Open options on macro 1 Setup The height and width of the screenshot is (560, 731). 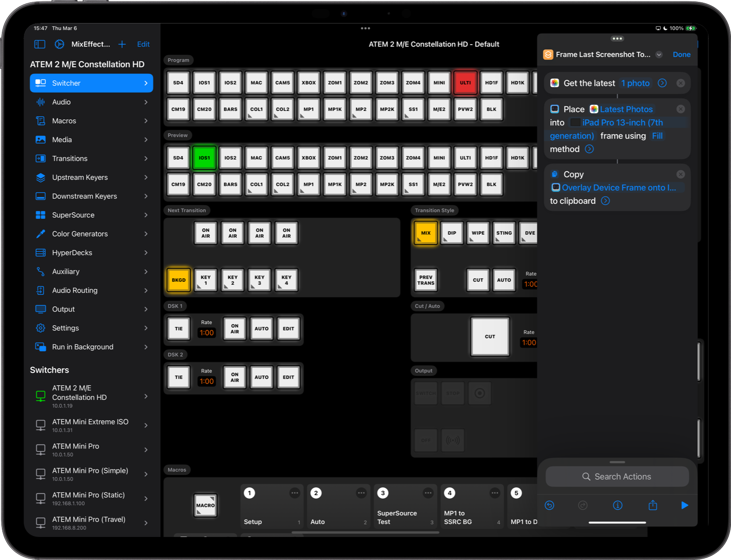295,493
